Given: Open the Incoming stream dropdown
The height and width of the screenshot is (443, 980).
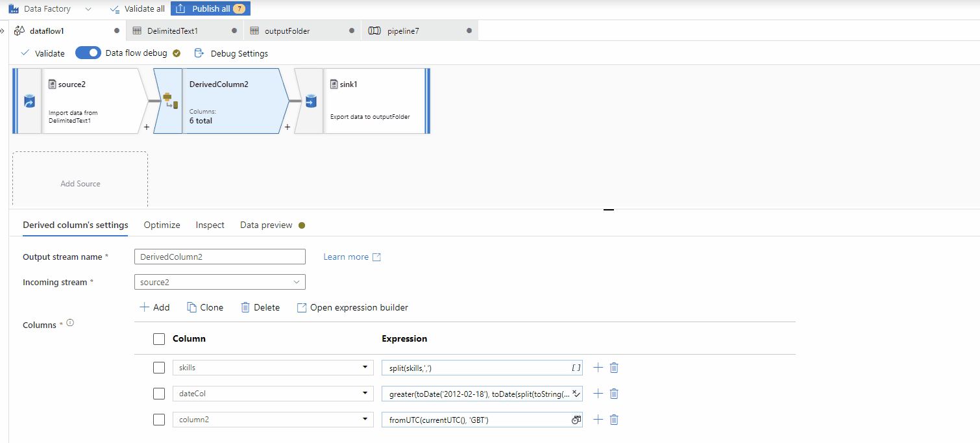Looking at the screenshot, I should (x=219, y=282).
